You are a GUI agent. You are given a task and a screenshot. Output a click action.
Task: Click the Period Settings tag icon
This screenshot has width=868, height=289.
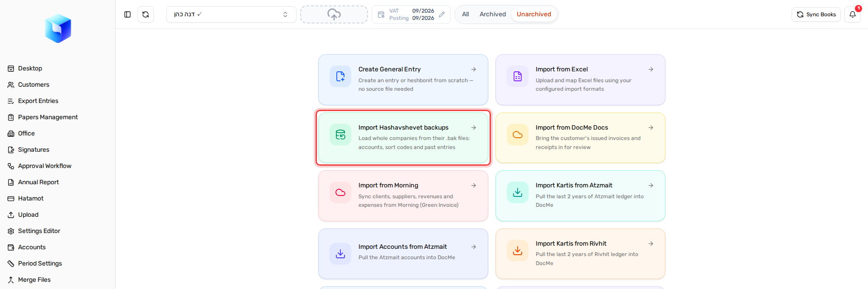[x=11, y=264]
